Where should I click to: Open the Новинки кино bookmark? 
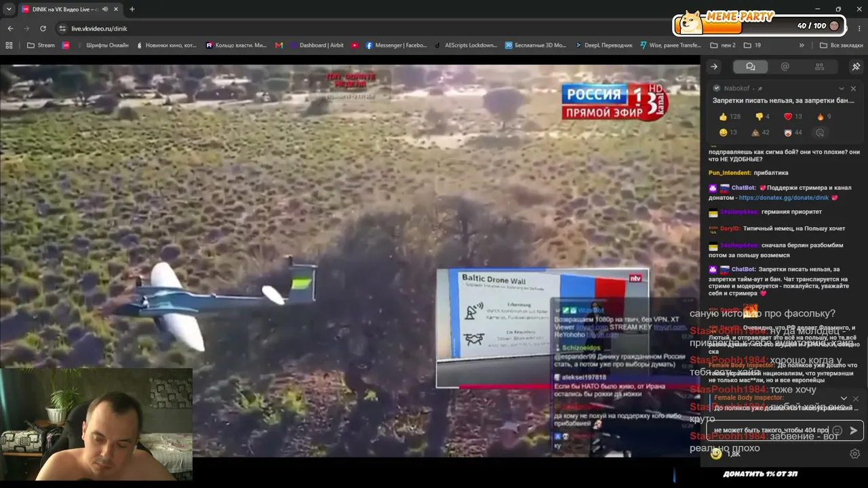pos(167,45)
